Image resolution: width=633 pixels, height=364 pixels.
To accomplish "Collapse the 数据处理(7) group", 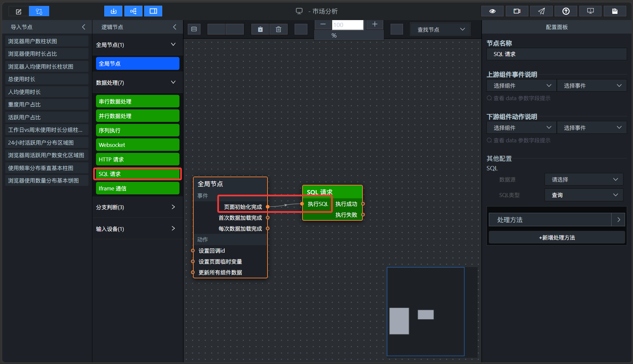I will tap(173, 82).
